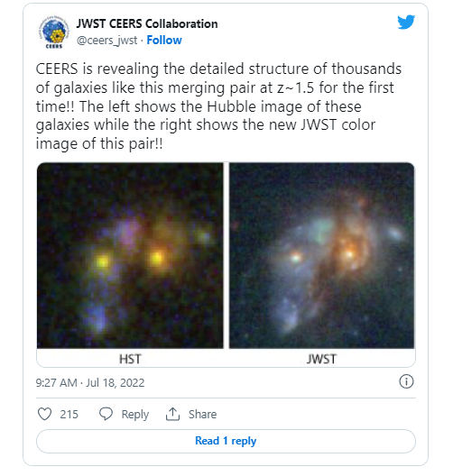Open the 9:27 AM Jul 18, 2022 timestamp
The height and width of the screenshot is (476, 453).
pyautogui.click(x=90, y=383)
